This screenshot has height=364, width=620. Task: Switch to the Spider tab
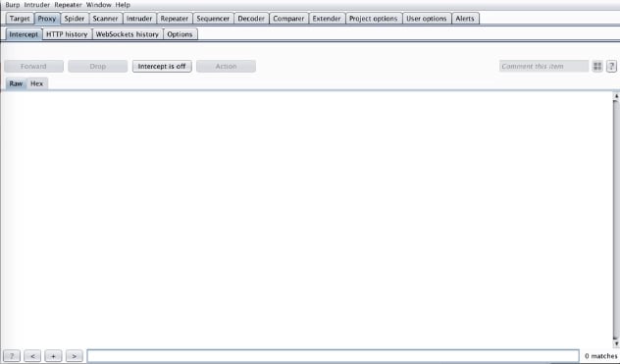point(75,19)
